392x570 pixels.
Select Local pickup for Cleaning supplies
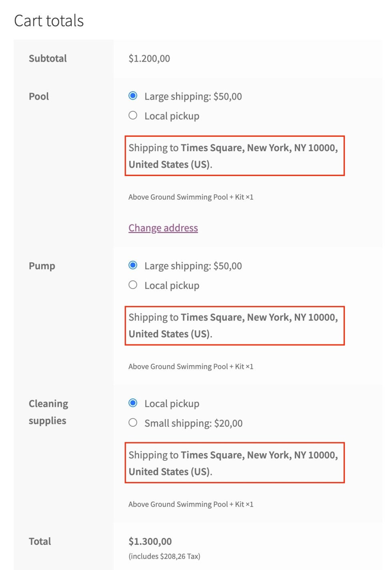click(x=133, y=403)
